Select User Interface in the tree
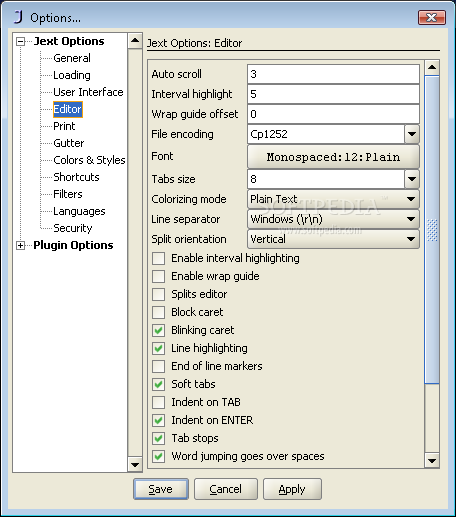The image size is (456, 517). 88,92
